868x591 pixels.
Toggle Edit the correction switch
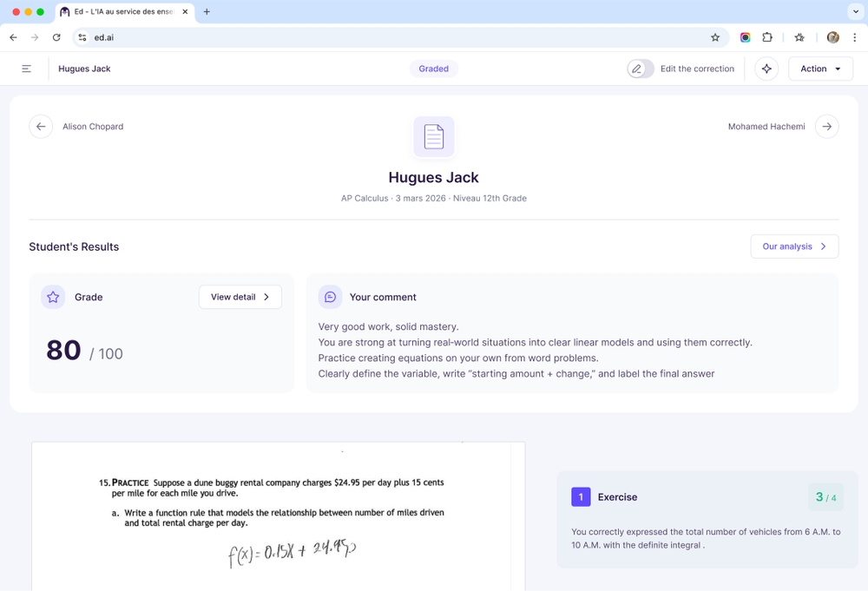pos(641,69)
